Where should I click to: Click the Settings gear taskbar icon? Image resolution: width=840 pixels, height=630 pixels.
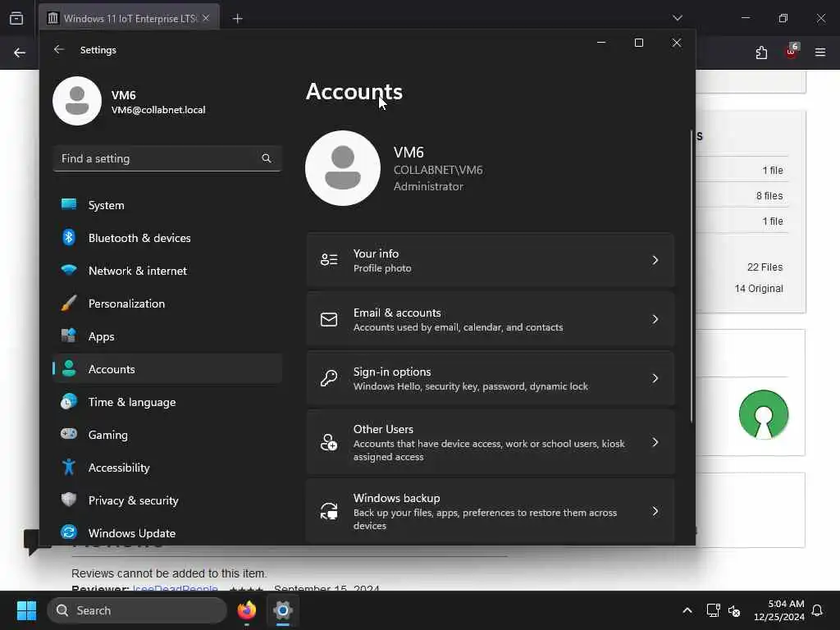tap(283, 610)
